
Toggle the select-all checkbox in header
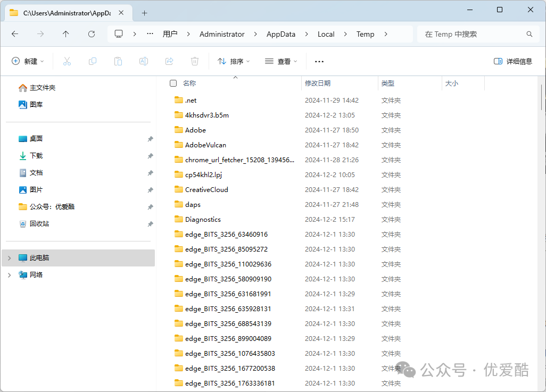pos(173,83)
